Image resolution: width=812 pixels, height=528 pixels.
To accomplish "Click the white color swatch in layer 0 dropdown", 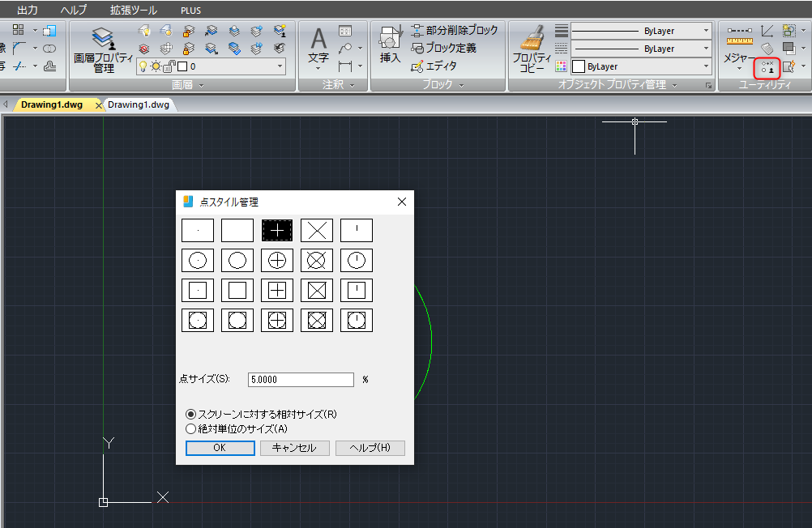I will tap(182, 66).
